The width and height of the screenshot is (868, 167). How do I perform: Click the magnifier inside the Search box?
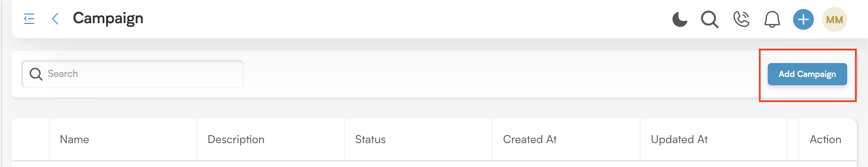pos(36,74)
